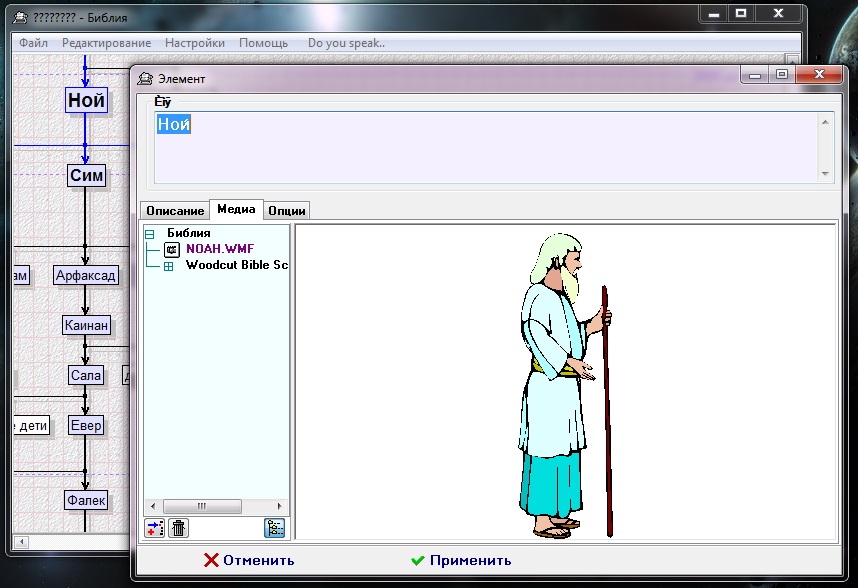Collapse the Библия tree node
The height and width of the screenshot is (588, 858).
150,234
